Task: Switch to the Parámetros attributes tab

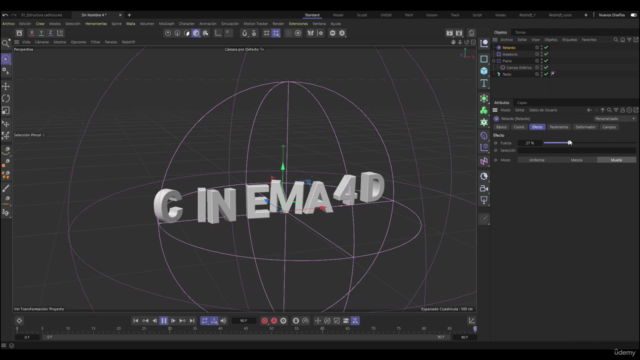Action: coord(559,127)
